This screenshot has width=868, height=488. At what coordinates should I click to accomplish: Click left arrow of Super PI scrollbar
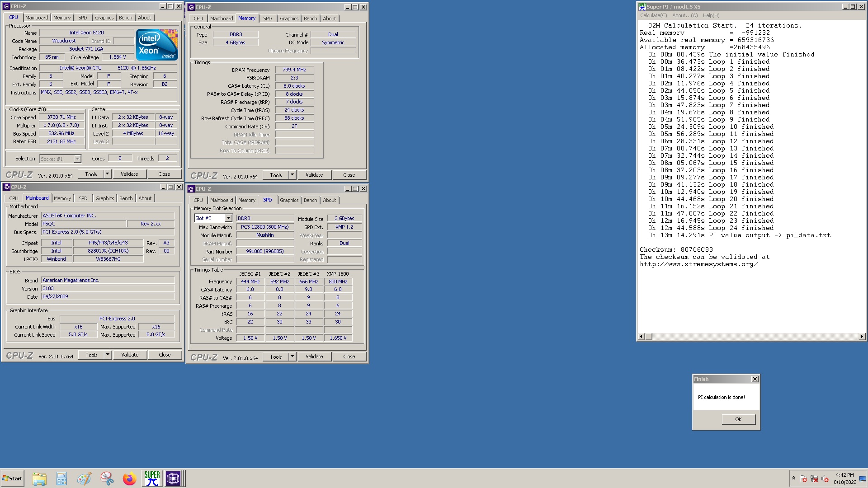pyautogui.click(x=641, y=337)
